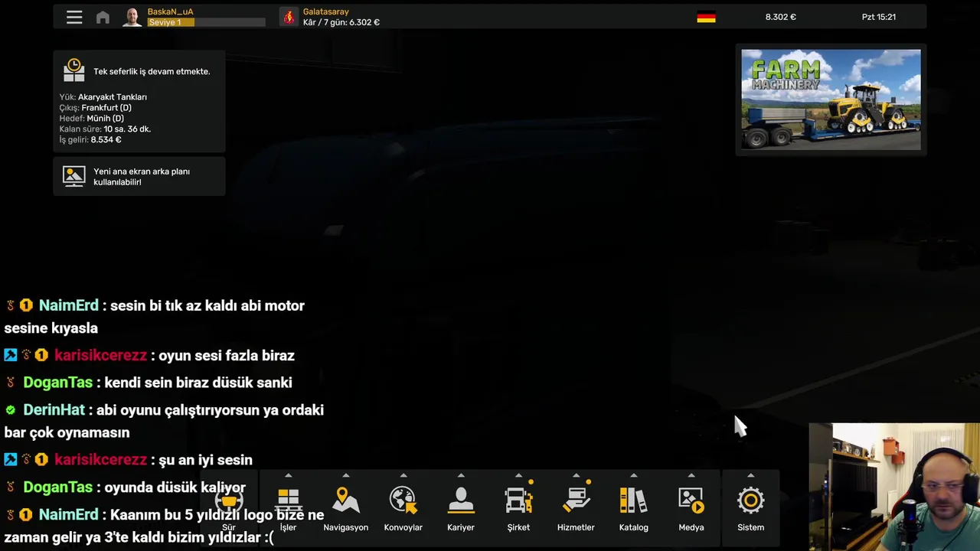Click the streamer webcam overlay
980x551 pixels.
click(894, 487)
